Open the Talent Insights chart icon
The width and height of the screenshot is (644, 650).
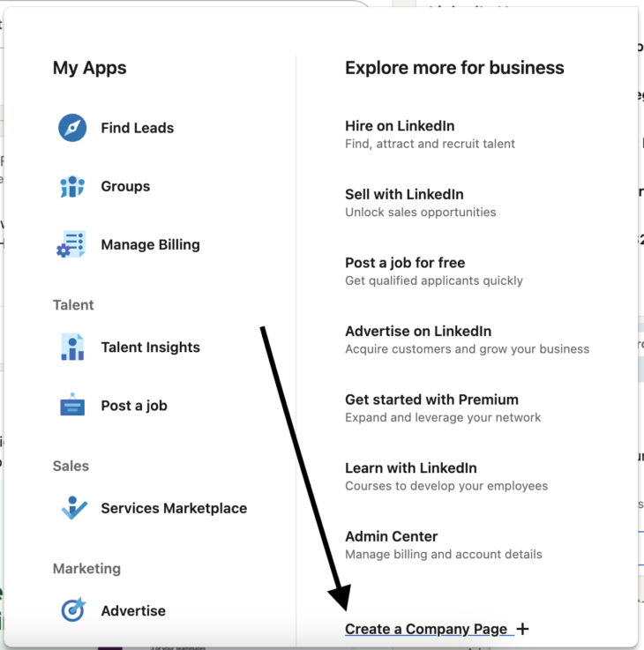coord(72,347)
